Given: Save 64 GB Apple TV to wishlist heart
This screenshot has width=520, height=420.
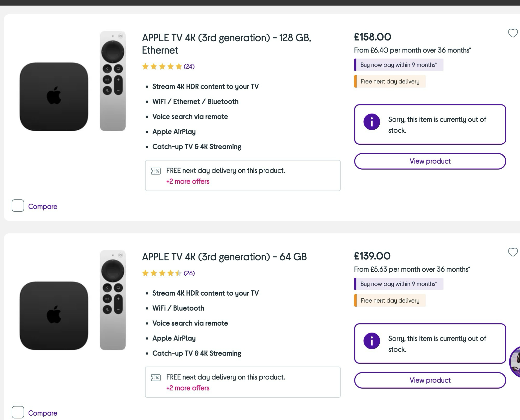Looking at the screenshot, I should click(513, 252).
